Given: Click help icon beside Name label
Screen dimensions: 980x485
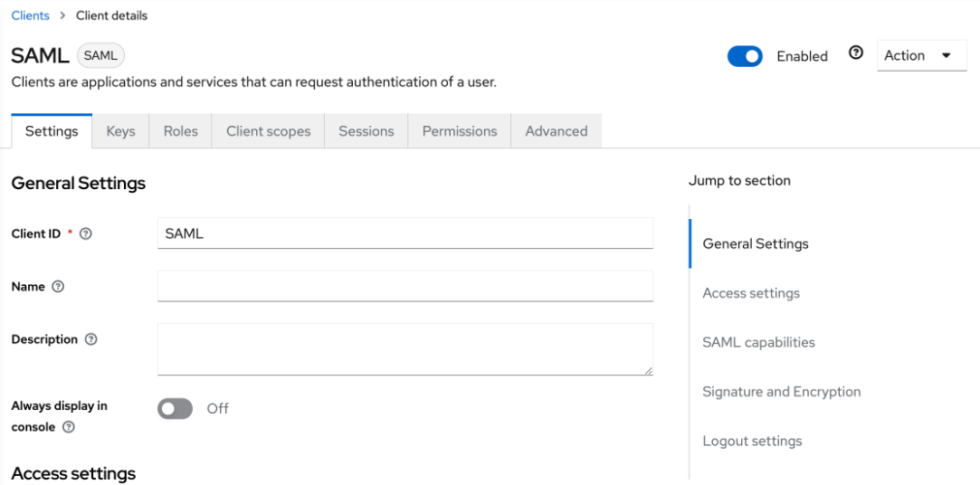Looking at the screenshot, I should click(x=58, y=287).
